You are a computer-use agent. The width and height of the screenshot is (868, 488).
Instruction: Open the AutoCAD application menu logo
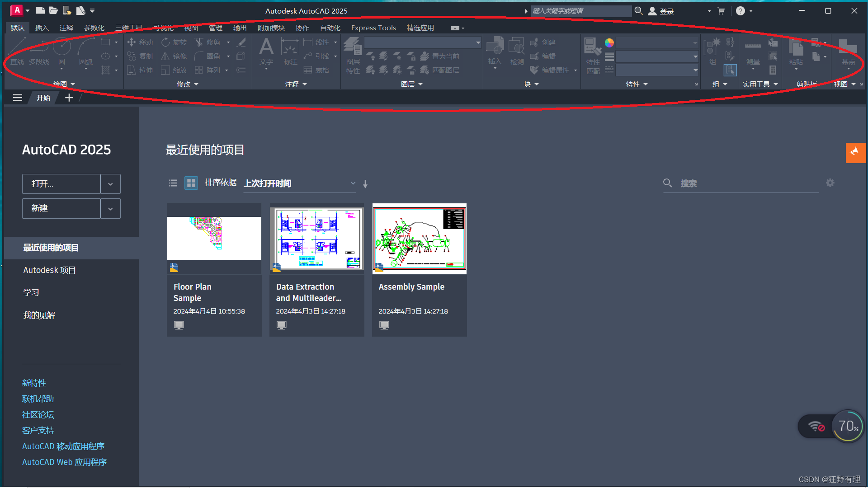click(x=17, y=10)
